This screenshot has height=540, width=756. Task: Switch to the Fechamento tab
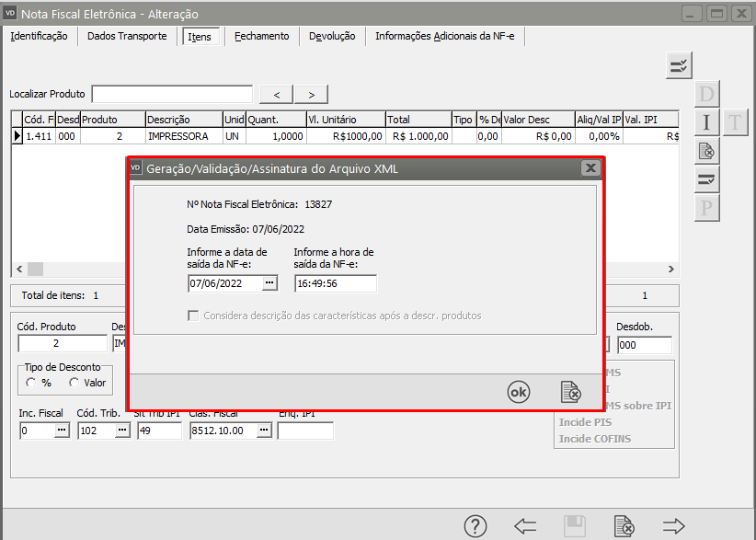261,36
